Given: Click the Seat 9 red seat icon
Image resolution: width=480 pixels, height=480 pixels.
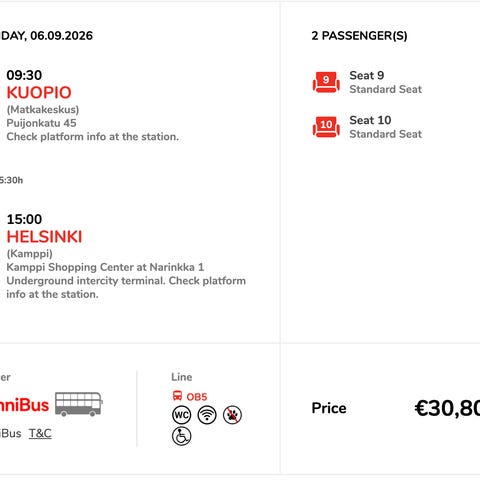Looking at the screenshot, I should coord(326,82).
